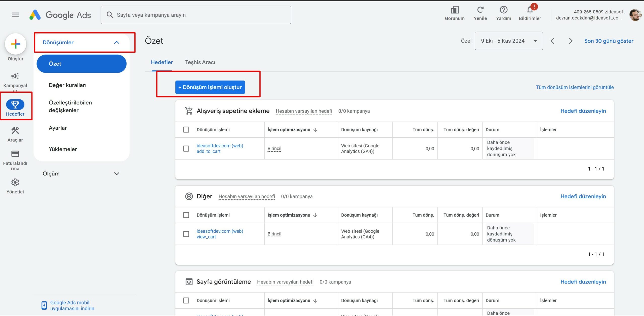
Task: Click + Dönüşüm işlemi oluştur button
Action: pyautogui.click(x=210, y=87)
